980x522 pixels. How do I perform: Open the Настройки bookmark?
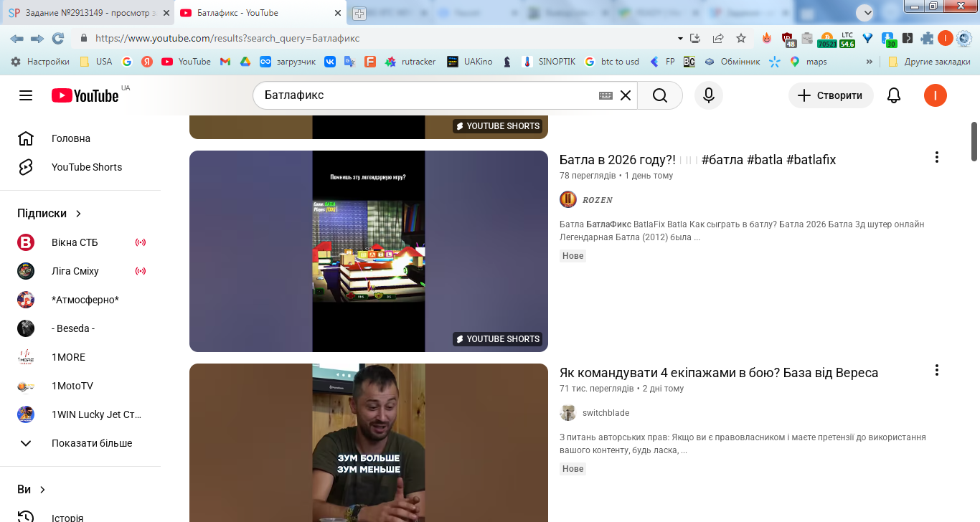(x=40, y=62)
